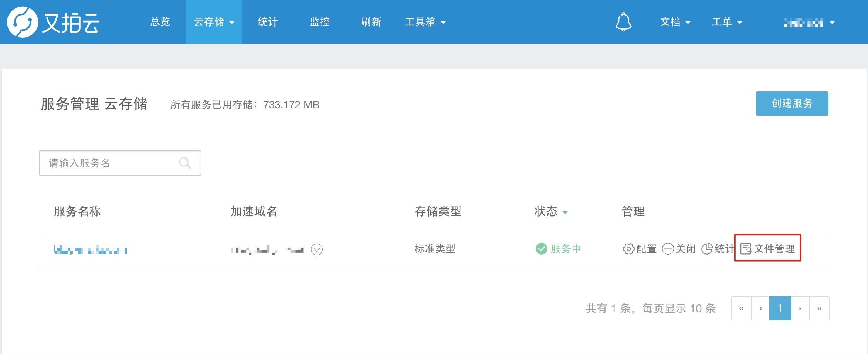This screenshot has width=868, height=354.
Task: Click the 733.172 MB storage usage text
Action: point(291,105)
